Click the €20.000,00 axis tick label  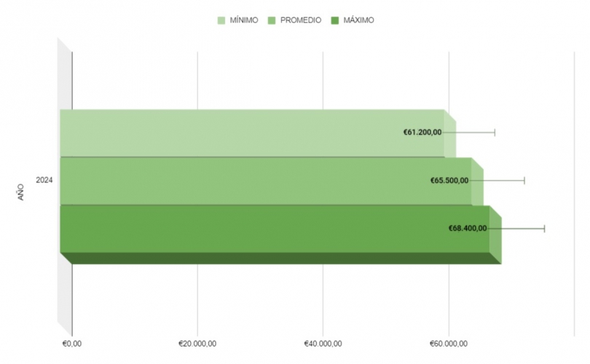[197, 344]
